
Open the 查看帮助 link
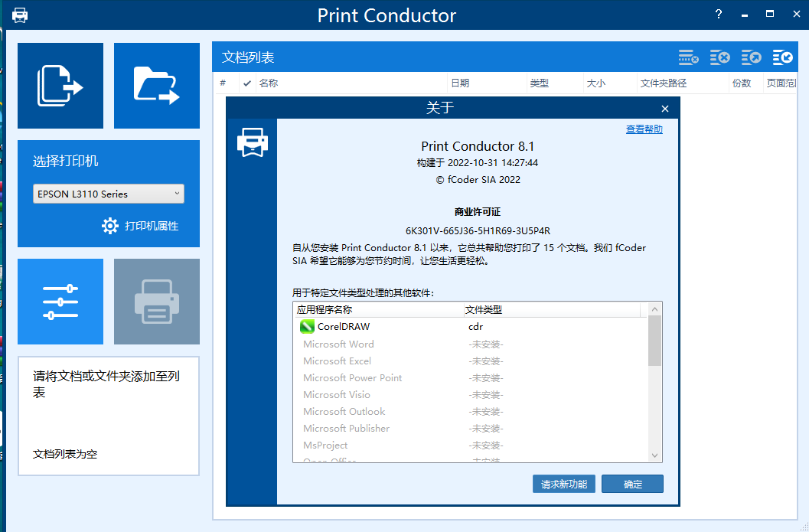[x=644, y=129]
